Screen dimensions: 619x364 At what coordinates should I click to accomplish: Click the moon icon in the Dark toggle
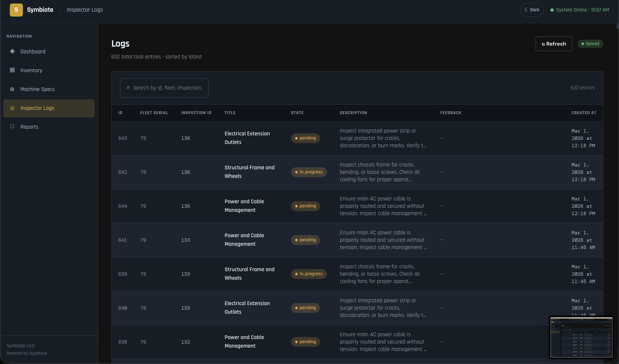(526, 10)
